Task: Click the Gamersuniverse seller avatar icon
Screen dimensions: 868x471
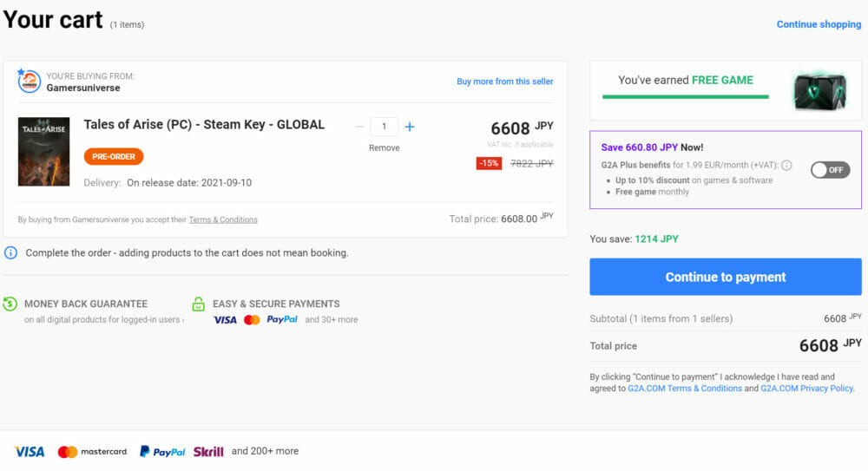Action: tap(30, 82)
